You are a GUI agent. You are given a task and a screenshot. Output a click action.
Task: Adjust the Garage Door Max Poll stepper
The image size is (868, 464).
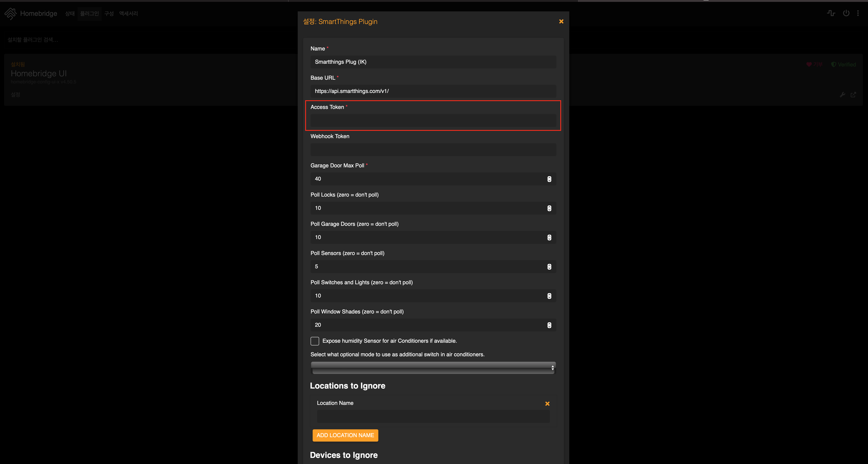point(549,179)
